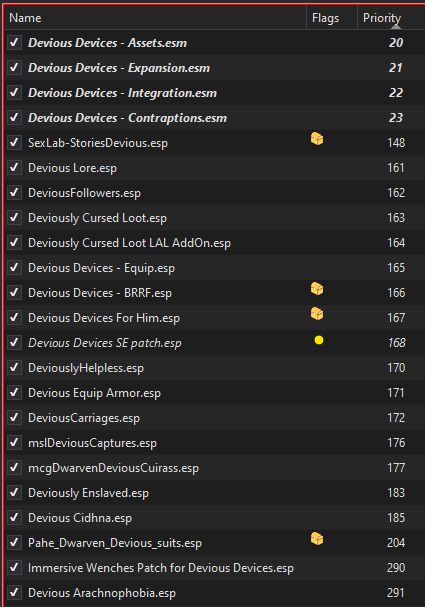Select plugin name Deviously Cursed Loot.esp
425x607 pixels.
[98, 218]
